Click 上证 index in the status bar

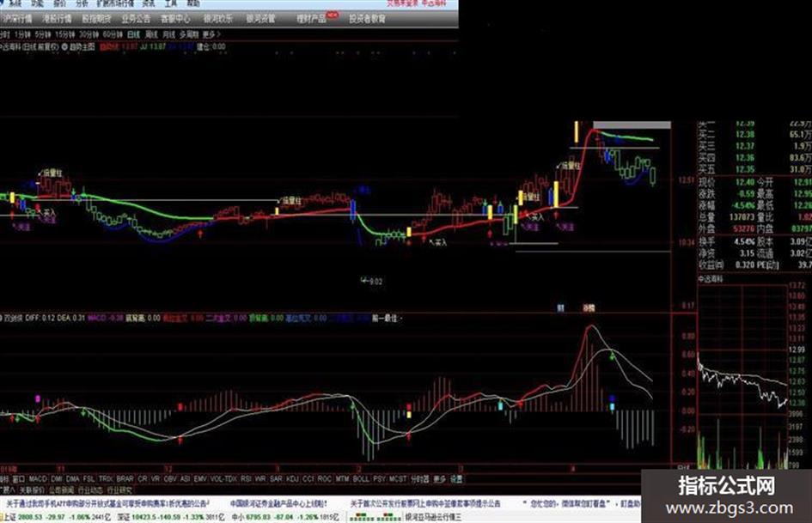tap(56, 517)
